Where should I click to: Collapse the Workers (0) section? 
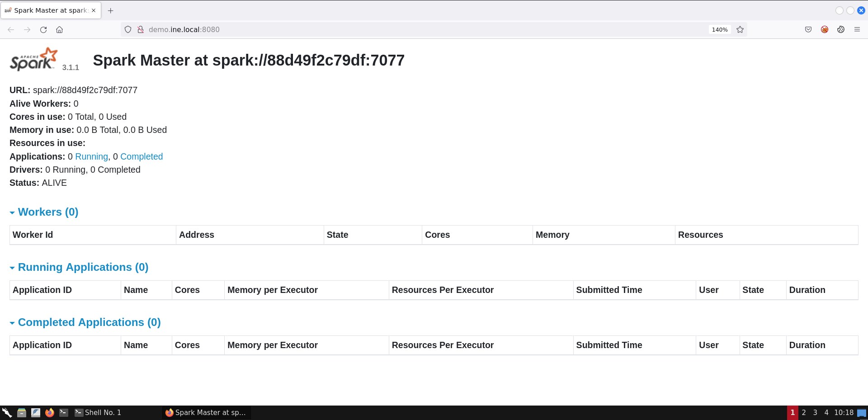pos(44,212)
